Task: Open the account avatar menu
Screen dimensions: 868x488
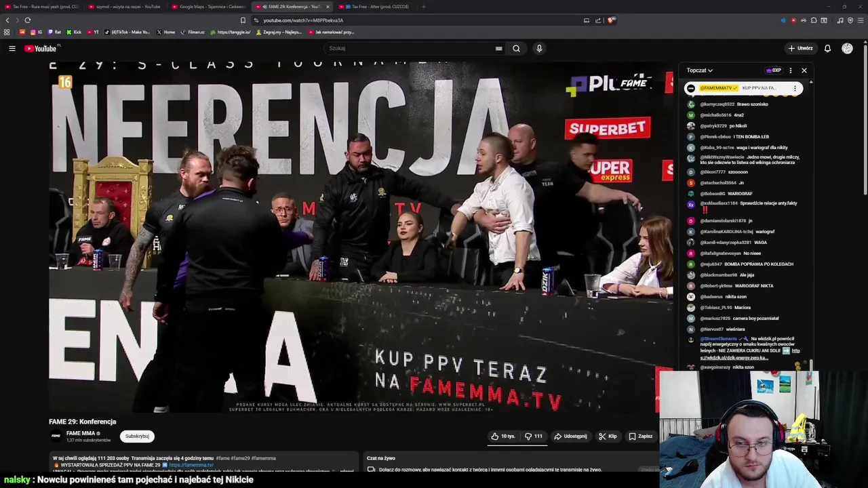Action: pyautogui.click(x=847, y=48)
